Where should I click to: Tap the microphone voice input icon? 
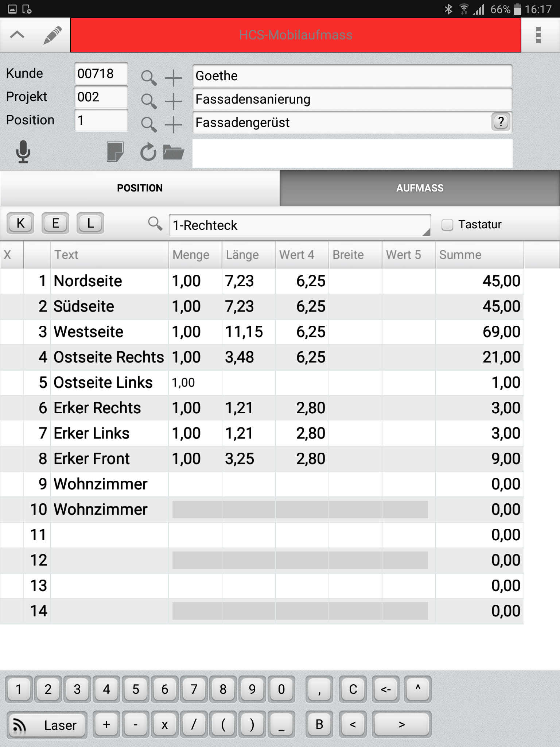[23, 152]
